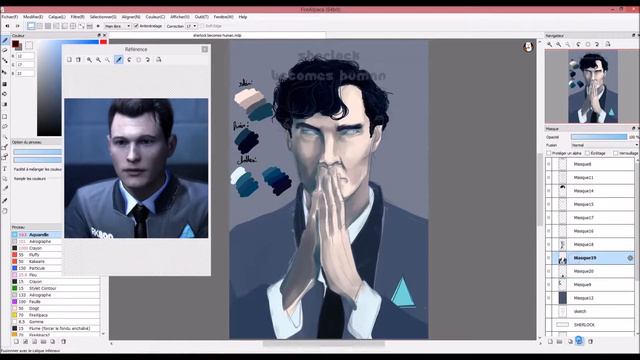The height and width of the screenshot is (360, 640).
Task: Rotate canvas right in Navigator
Action: 597,44
